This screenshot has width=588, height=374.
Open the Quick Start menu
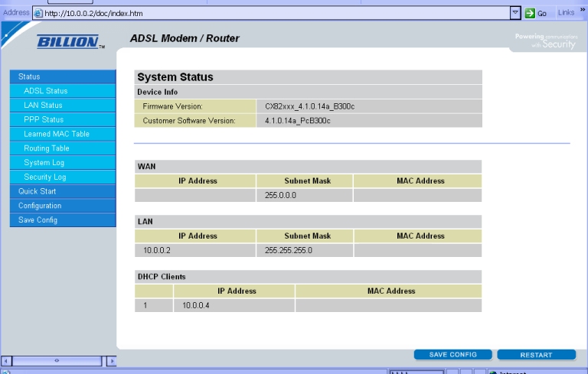(x=63, y=191)
